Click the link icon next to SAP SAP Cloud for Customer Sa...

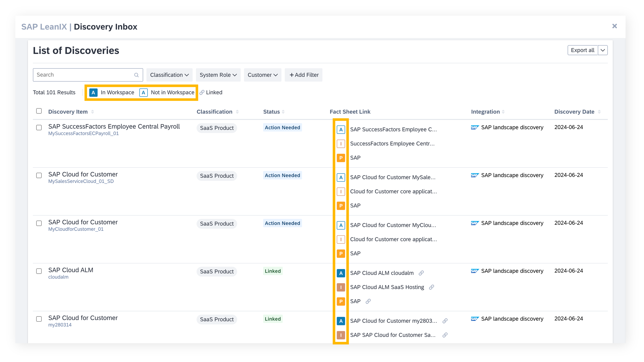[445, 335]
